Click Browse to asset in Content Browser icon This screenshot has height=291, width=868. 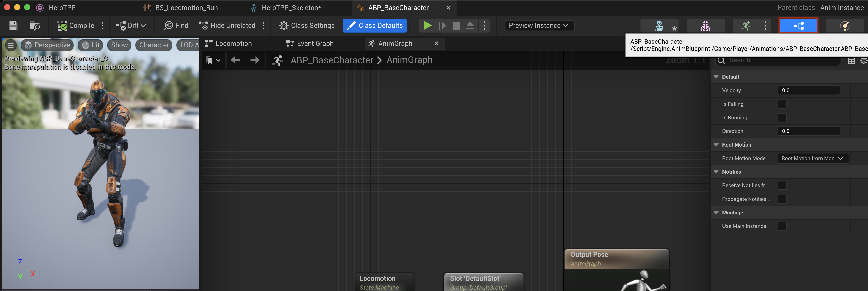35,26
